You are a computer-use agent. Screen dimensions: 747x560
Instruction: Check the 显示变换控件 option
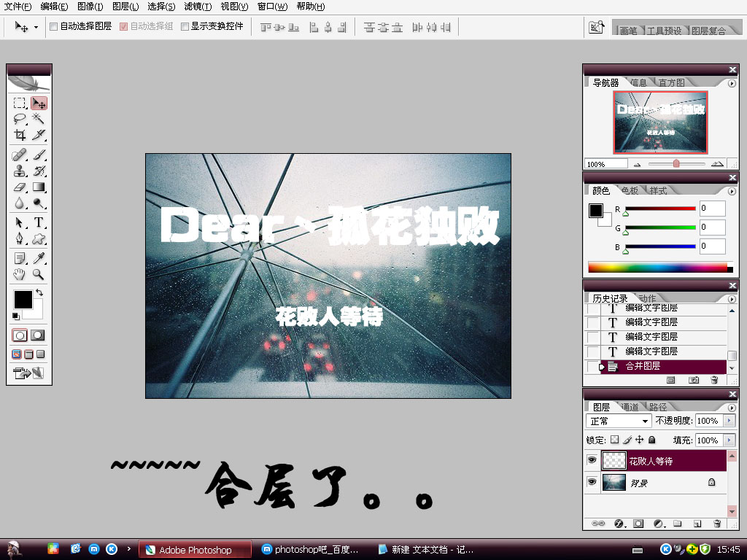click(x=185, y=27)
